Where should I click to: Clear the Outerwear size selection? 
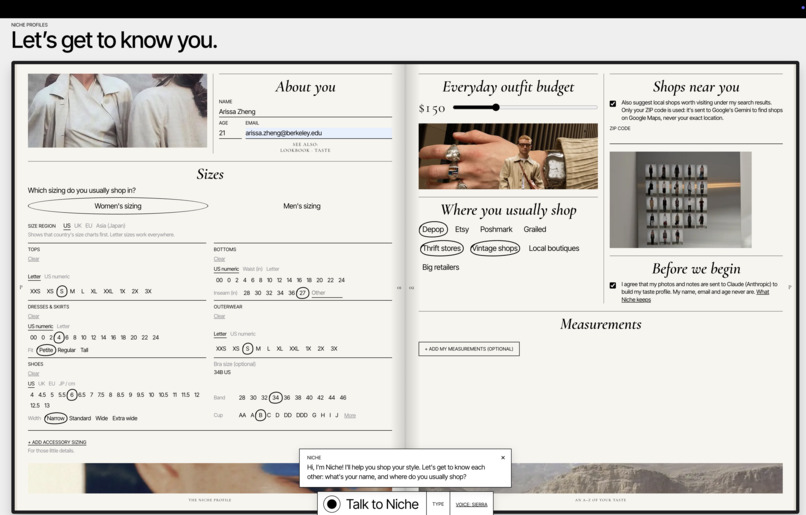point(219,316)
